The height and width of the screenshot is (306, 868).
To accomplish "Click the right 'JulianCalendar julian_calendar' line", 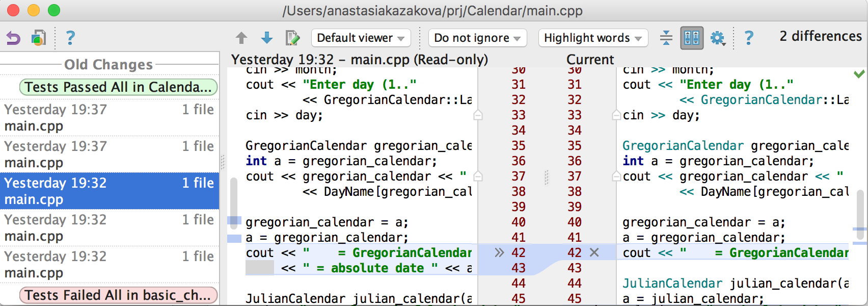I will point(736,283).
